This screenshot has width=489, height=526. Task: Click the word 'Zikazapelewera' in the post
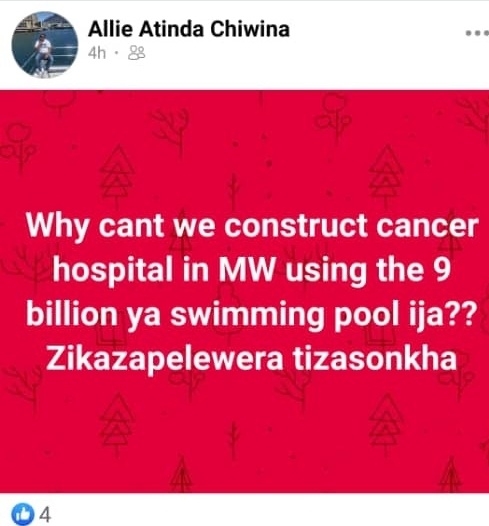[165, 360]
